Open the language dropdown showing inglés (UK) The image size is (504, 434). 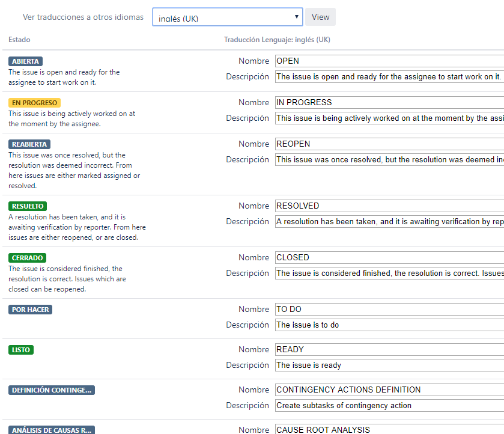click(227, 17)
